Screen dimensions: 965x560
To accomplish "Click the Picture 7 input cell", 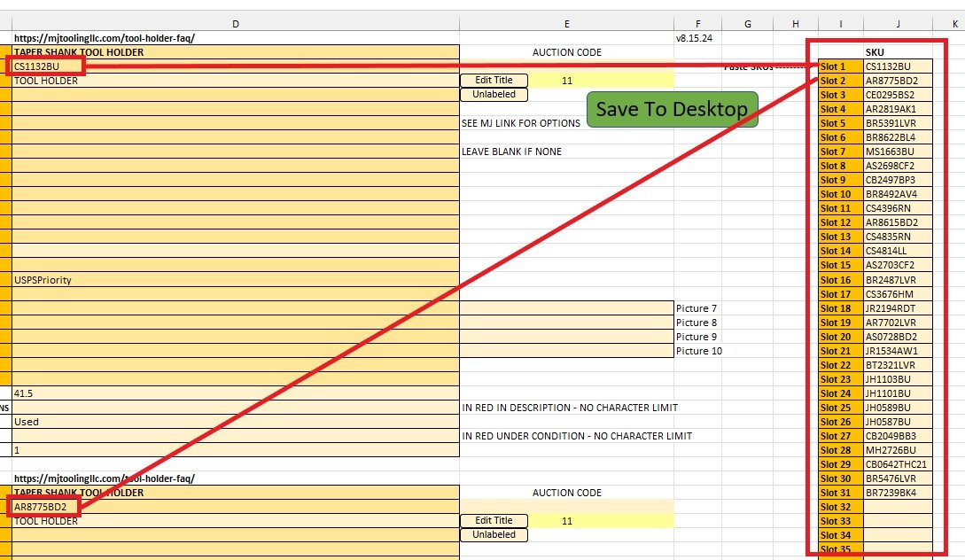I will (566, 308).
